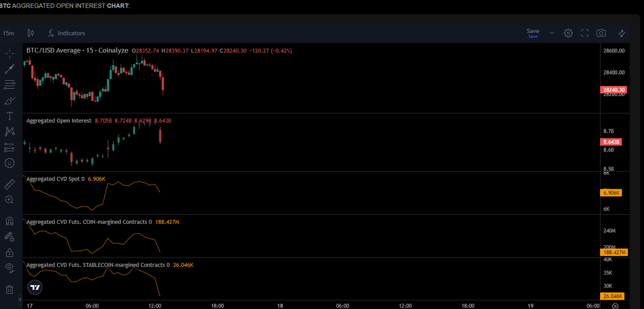Expand the Save dropdown arrow
Viewport: 644px width, 309px height.
(551, 33)
